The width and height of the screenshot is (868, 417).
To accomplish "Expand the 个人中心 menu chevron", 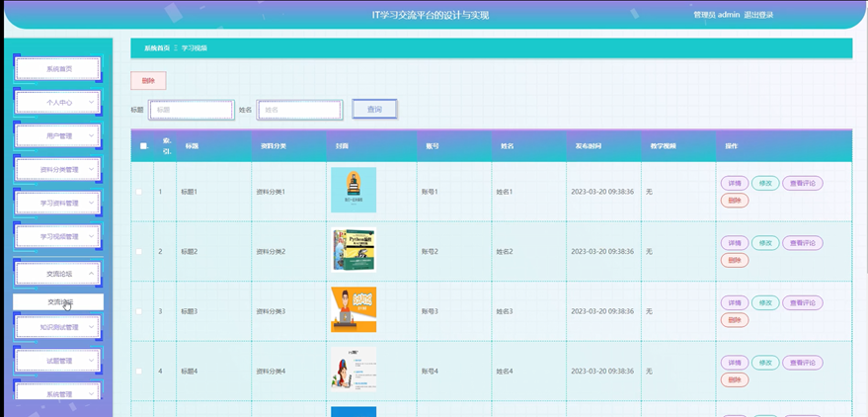I will point(91,103).
